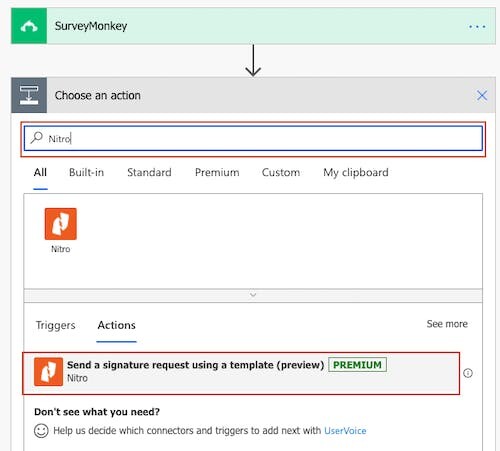
Task: Click the smiley feedback icon
Action: point(41,431)
